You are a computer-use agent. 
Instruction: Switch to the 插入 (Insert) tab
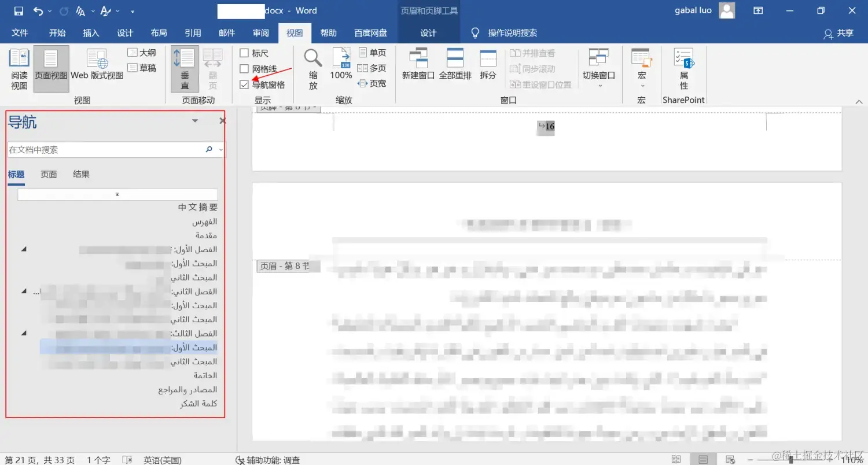91,33
